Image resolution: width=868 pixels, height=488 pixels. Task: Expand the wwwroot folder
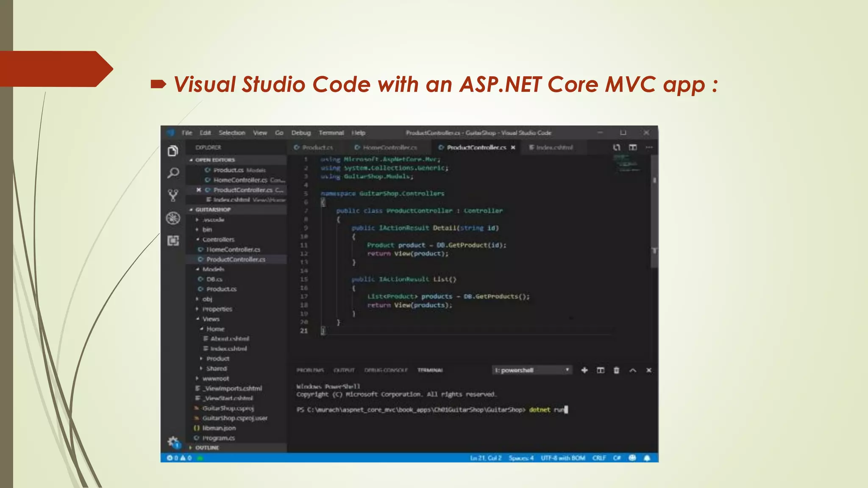point(215,378)
